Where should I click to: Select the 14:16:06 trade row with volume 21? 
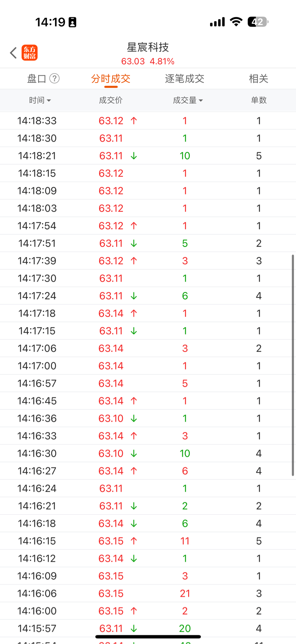tap(148, 593)
